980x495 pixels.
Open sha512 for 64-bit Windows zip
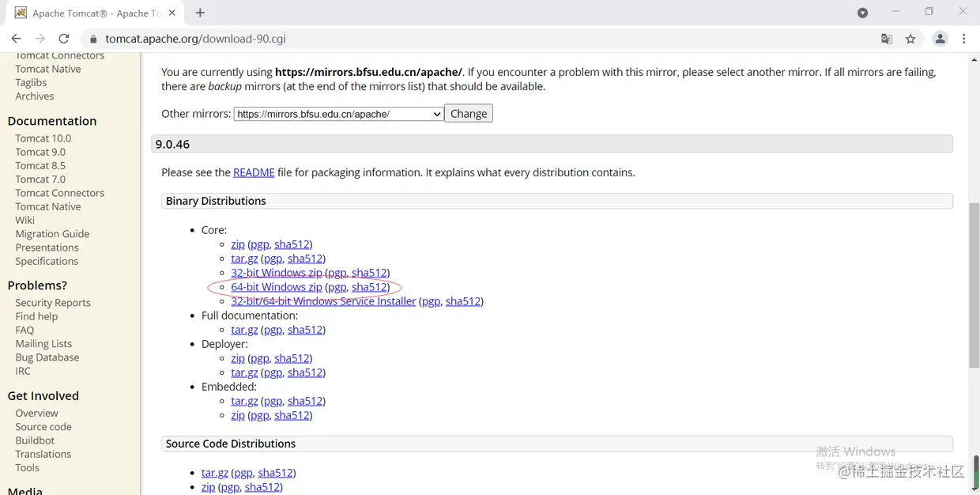pyautogui.click(x=369, y=287)
